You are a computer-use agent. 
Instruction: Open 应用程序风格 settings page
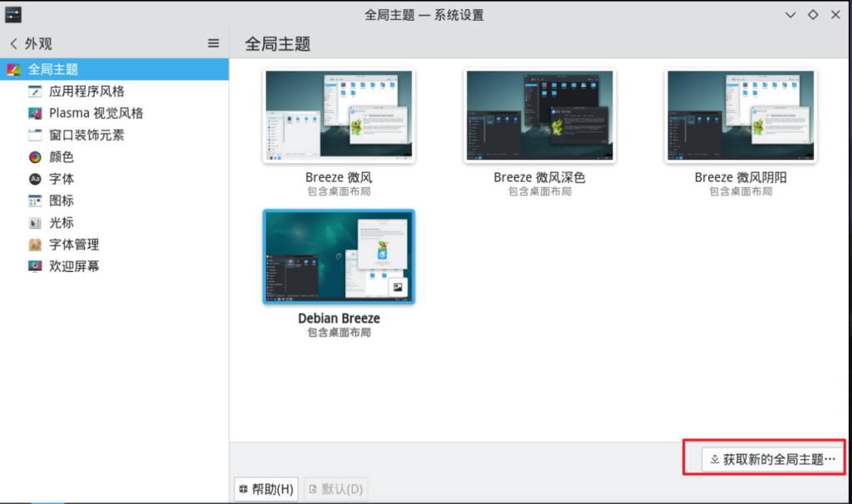[114, 91]
